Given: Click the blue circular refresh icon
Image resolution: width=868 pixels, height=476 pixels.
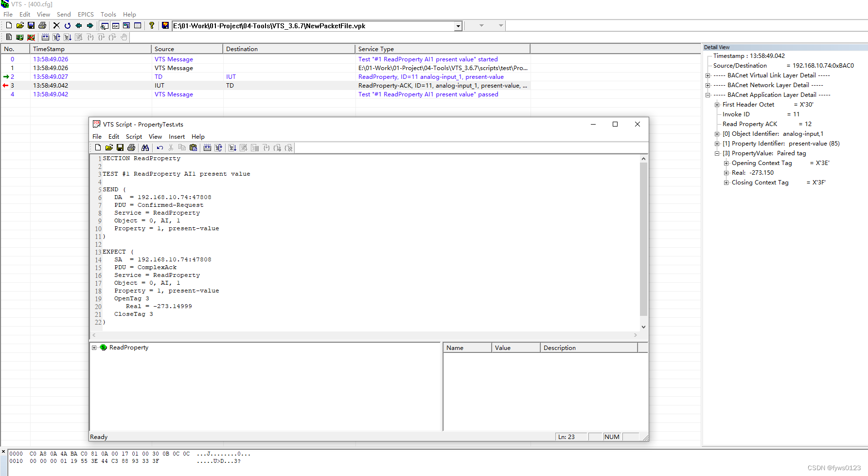Looking at the screenshot, I should (x=68, y=25).
